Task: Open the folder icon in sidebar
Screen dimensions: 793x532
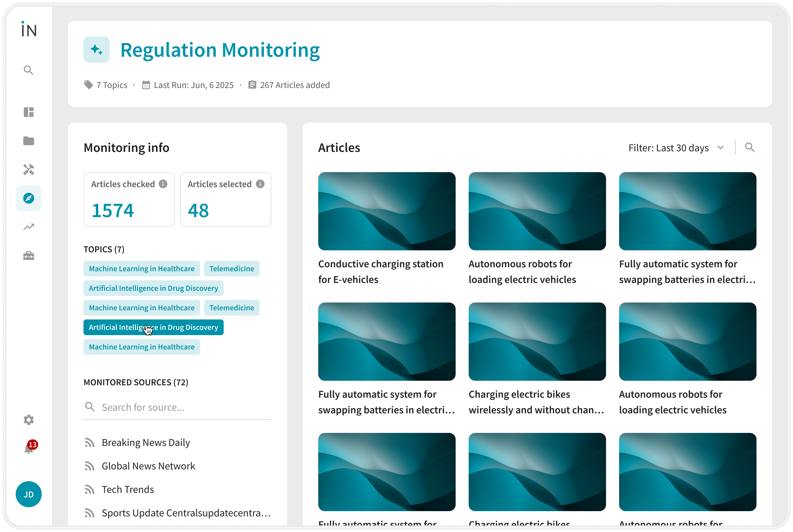Action: pyautogui.click(x=28, y=140)
